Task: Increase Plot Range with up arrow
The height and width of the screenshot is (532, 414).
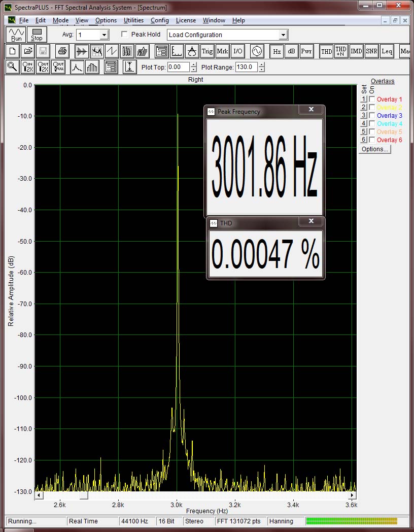Action: tap(261, 64)
